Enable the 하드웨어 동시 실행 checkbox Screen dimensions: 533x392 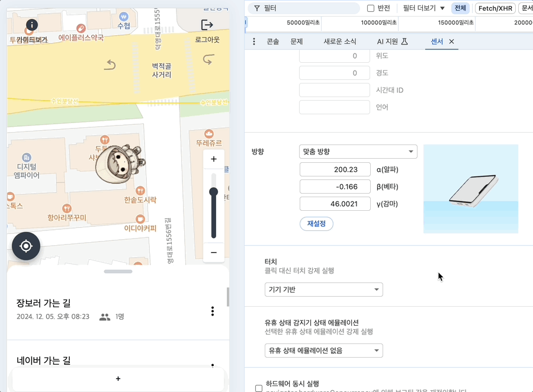(x=259, y=388)
